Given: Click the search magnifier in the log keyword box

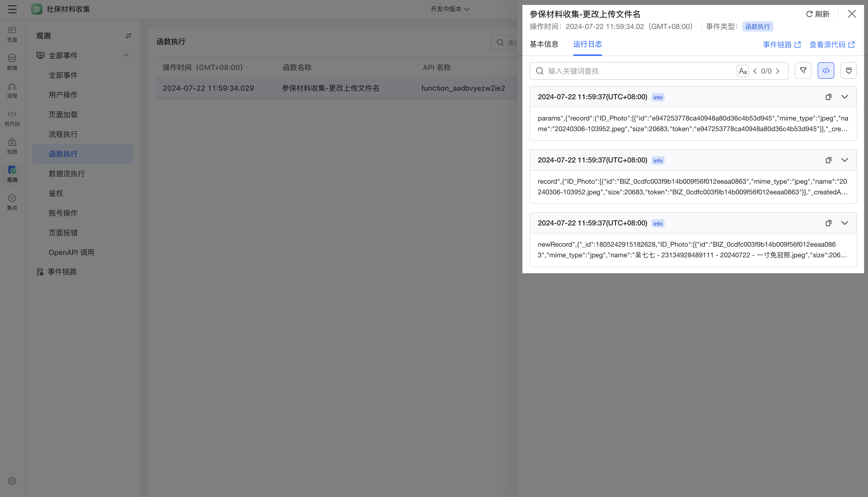Looking at the screenshot, I should (x=540, y=71).
